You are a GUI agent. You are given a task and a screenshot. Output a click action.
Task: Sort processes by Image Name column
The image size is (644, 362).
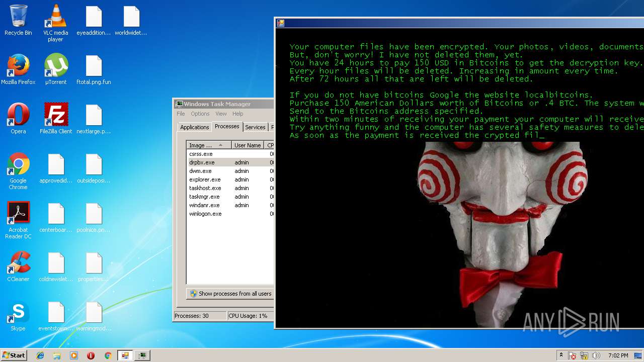(x=209, y=145)
